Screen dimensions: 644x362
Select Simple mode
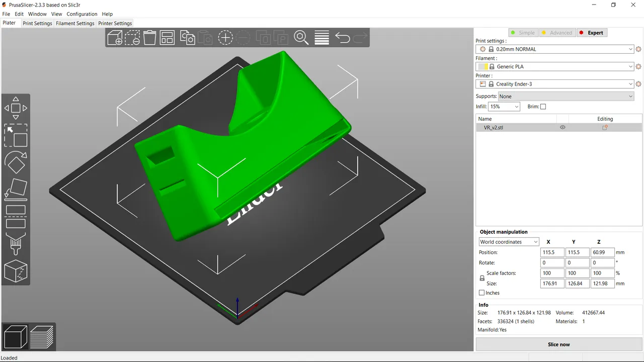point(522,33)
